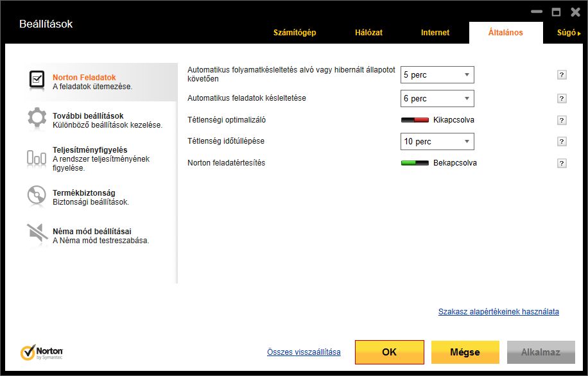This screenshot has height=376, width=588.
Task: Switch to the Számítógép tab
Action: click(295, 33)
